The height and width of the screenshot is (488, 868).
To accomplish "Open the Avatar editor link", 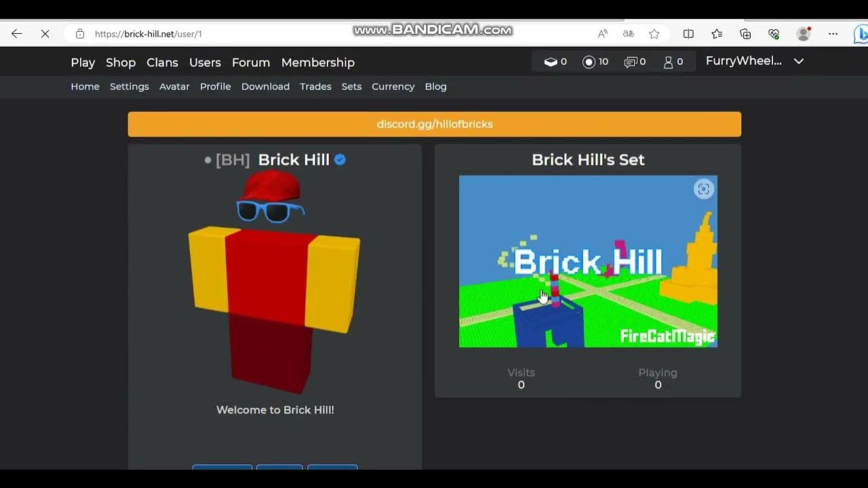I will pos(174,87).
